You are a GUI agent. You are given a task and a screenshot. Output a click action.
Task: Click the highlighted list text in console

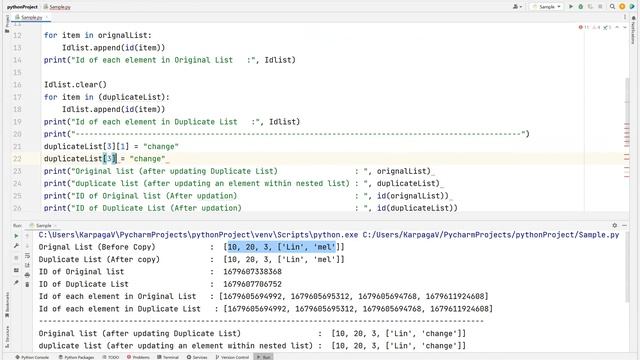[282, 247]
